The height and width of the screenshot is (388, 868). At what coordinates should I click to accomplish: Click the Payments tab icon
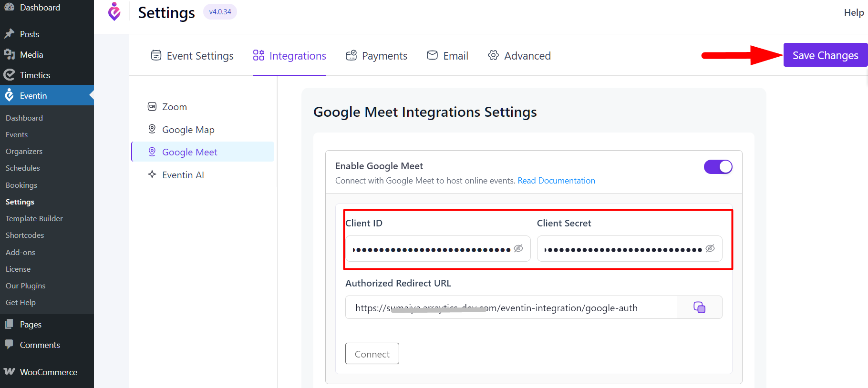pos(351,55)
